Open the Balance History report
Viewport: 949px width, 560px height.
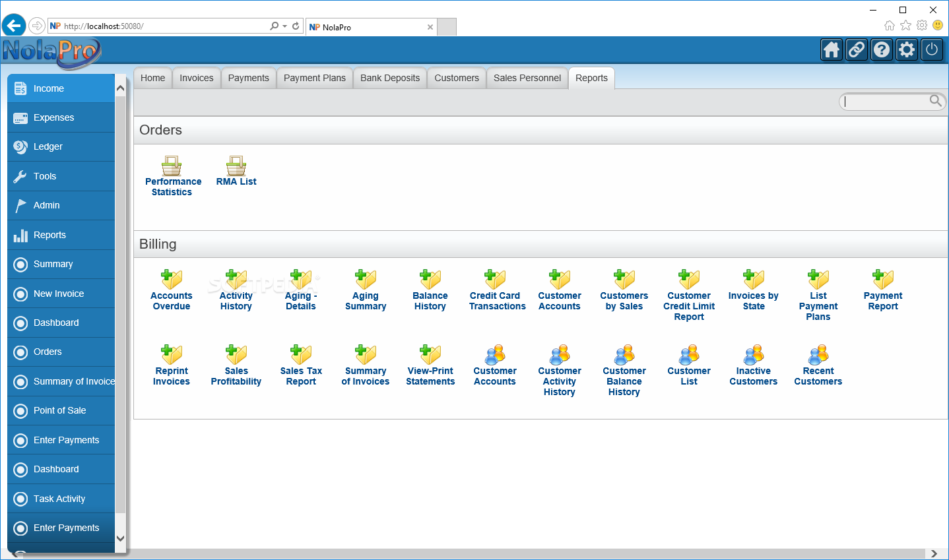click(430, 290)
